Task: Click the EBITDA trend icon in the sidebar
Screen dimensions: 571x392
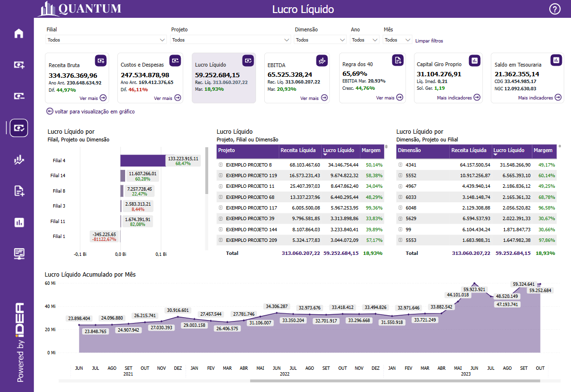Action: point(18,159)
